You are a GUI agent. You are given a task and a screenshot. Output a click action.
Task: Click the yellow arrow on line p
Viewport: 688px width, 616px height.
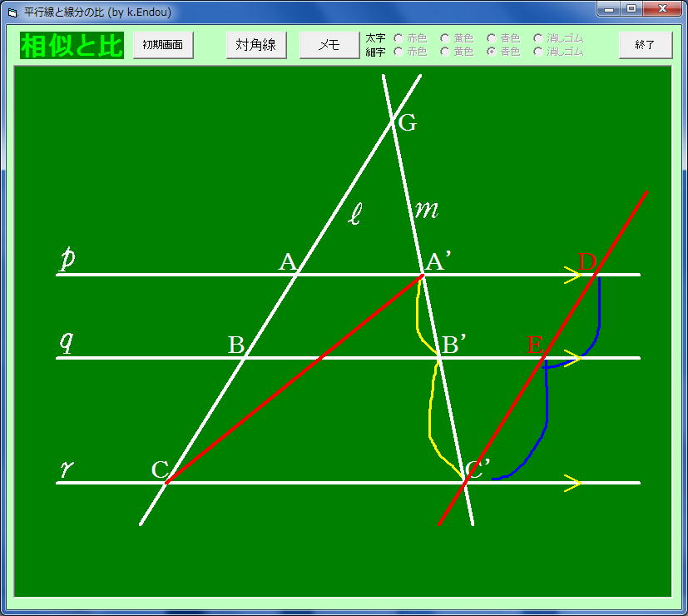[x=572, y=275]
